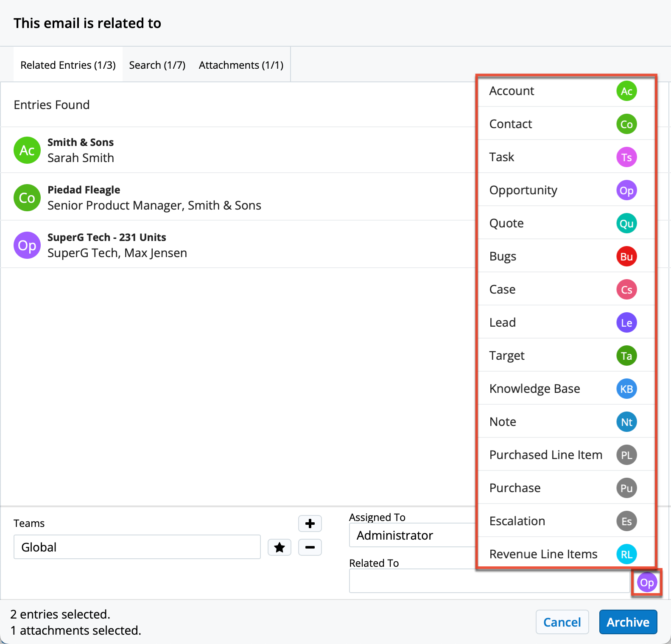
Task: Open the Search (1/7) tab
Action: pos(157,65)
